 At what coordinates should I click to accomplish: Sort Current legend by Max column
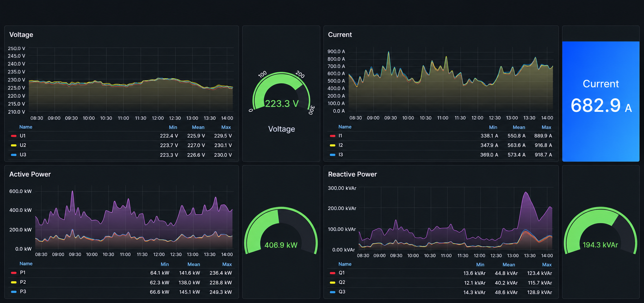(546, 127)
